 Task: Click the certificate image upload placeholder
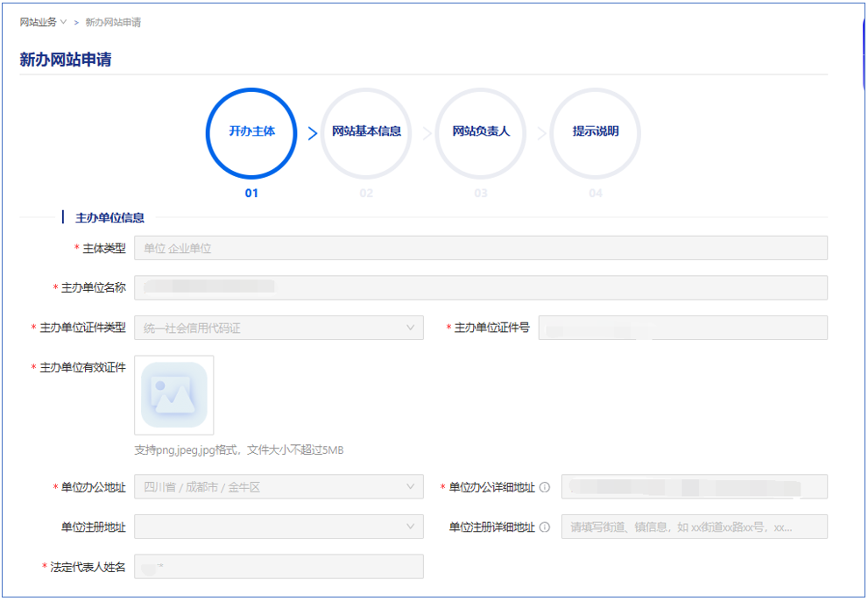(x=173, y=395)
